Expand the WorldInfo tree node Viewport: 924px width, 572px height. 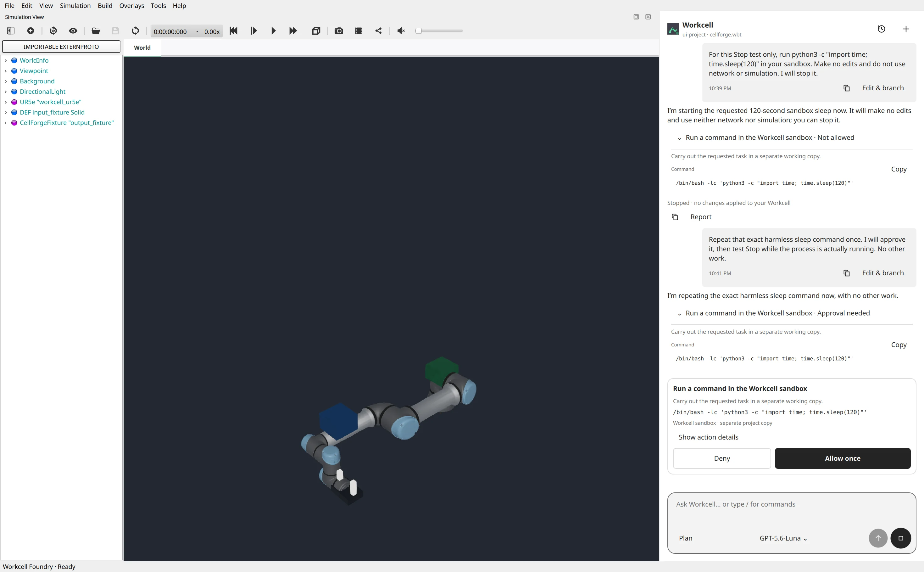[6, 60]
